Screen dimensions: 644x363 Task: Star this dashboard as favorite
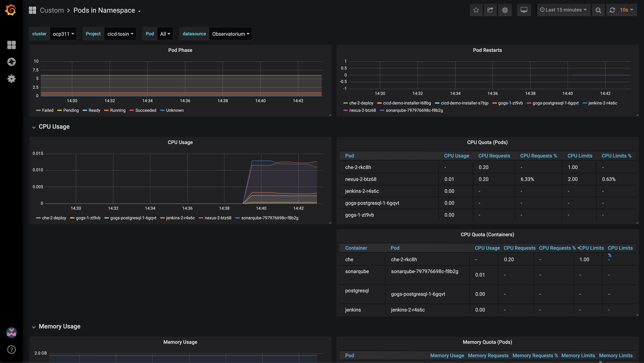tap(476, 10)
